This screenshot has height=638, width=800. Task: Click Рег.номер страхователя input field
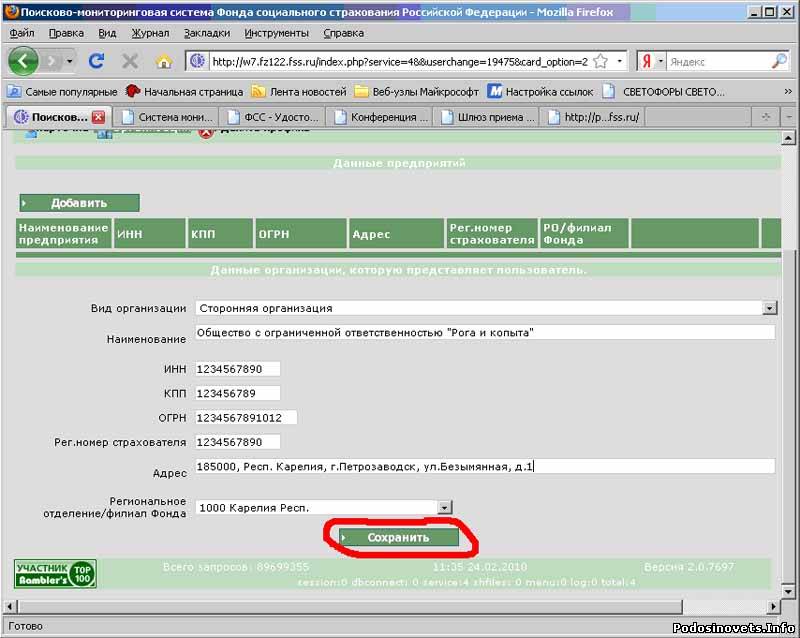click(x=237, y=442)
